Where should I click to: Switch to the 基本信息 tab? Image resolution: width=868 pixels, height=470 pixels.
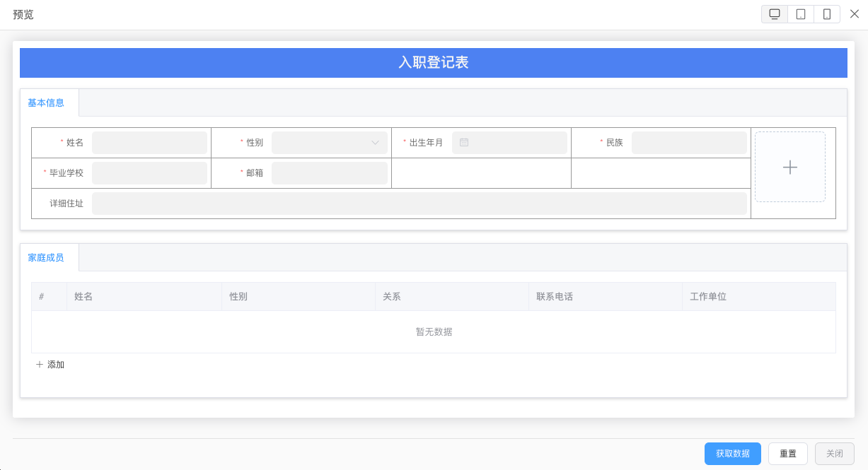point(47,102)
